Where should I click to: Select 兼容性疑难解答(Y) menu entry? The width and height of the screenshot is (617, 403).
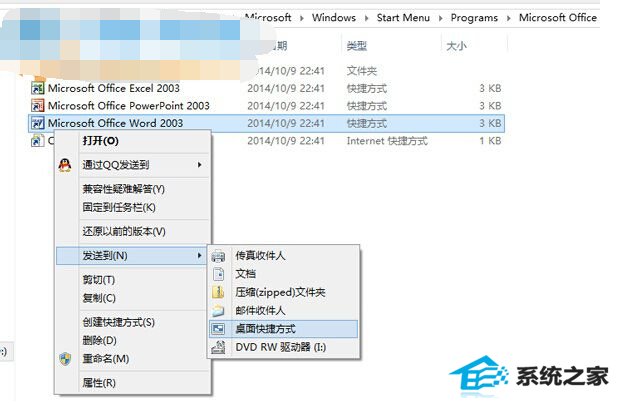click(x=133, y=189)
